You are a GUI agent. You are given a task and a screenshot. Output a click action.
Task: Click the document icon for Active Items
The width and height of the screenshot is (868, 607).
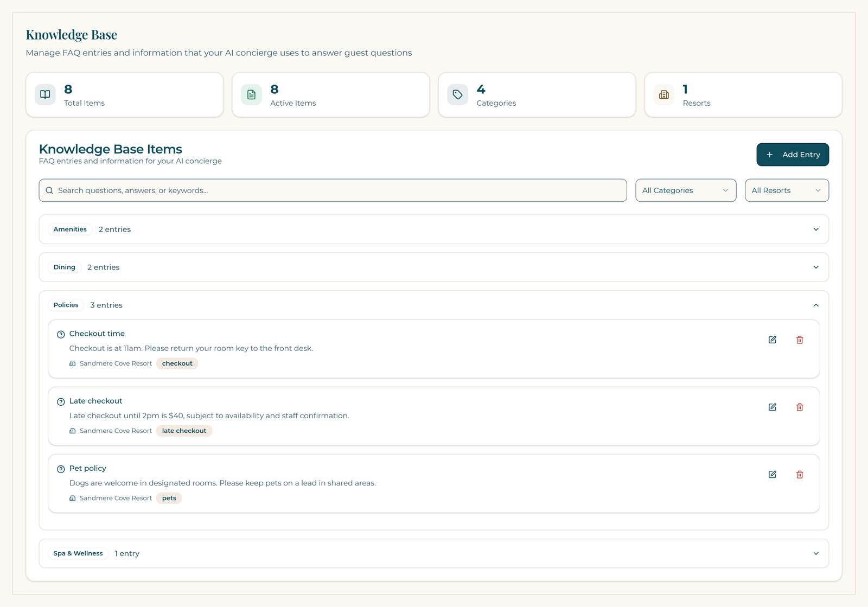(x=251, y=94)
